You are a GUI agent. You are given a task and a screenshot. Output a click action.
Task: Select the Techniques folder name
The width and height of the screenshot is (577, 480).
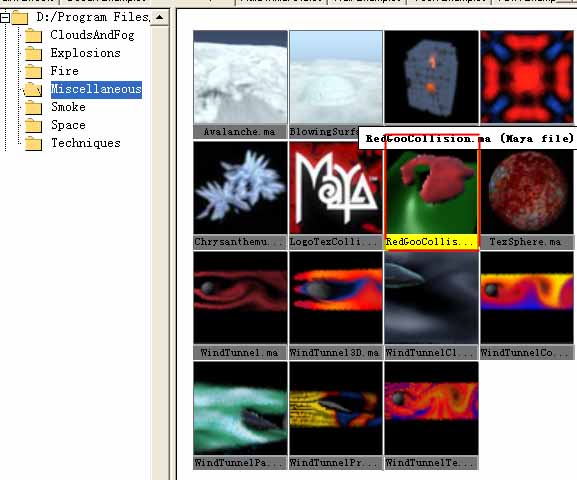[x=85, y=143]
